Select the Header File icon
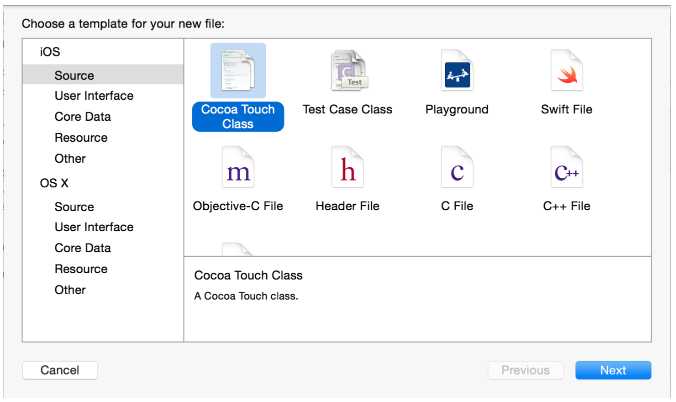The image size is (676, 402). click(347, 167)
